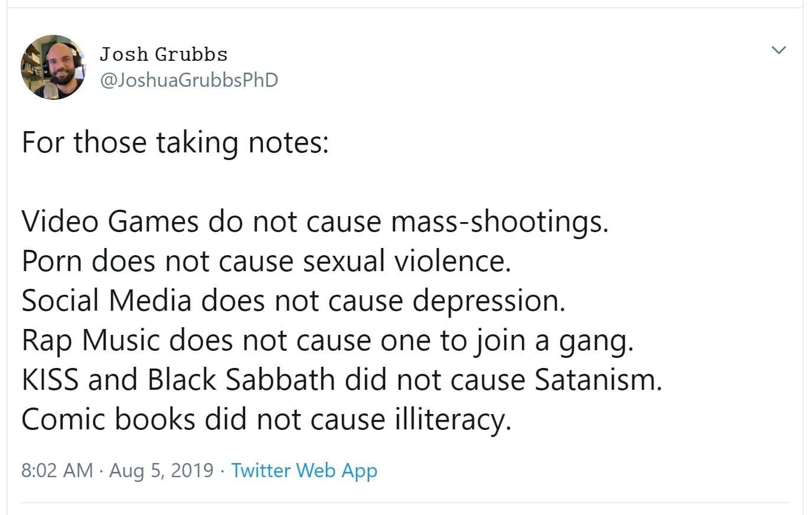Click the "For those taking notes:" line

pyautogui.click(x=175, y=142)
